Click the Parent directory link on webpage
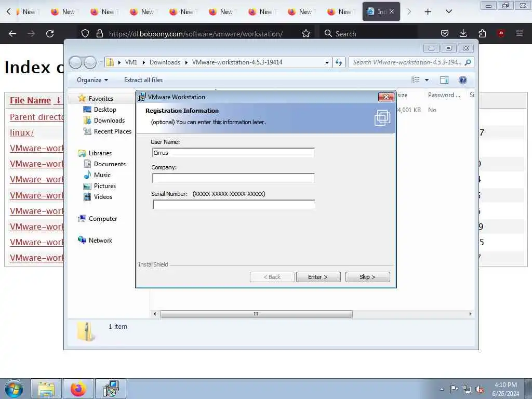Viewport: 532px width, 399px height. [37, 117]
